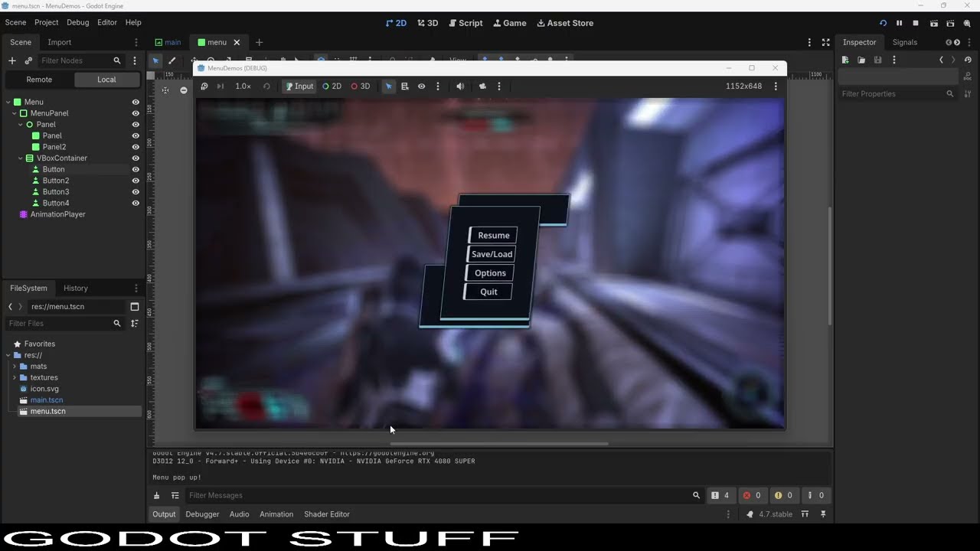The width and height of the screenshot is (980, 551).
Task: Open documentation for this object
Action: pos(968,77)
